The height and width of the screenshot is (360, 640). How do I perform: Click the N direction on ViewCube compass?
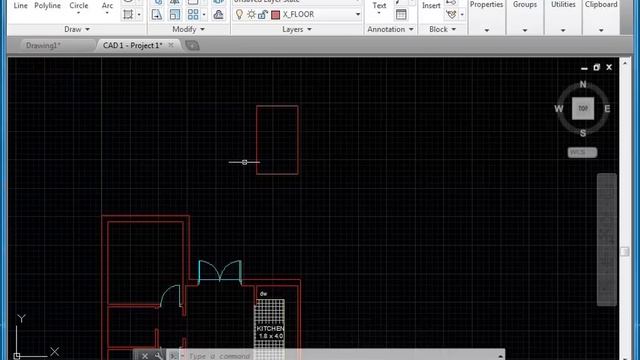point(583,84)
